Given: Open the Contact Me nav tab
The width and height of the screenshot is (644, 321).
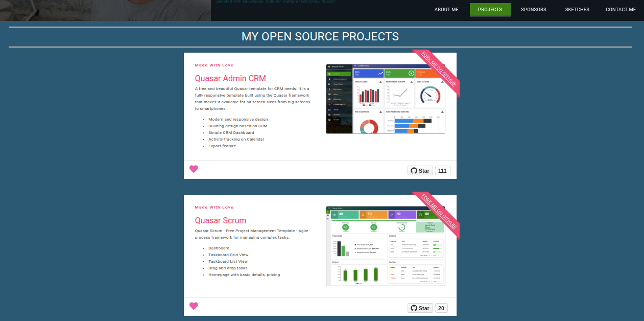Looking at the screenshot, I should pos(621,10).
